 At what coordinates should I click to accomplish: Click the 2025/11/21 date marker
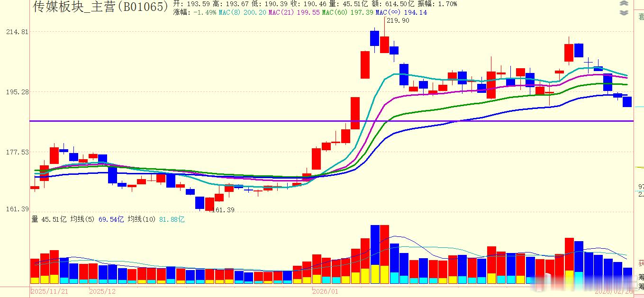click(50, 291)
